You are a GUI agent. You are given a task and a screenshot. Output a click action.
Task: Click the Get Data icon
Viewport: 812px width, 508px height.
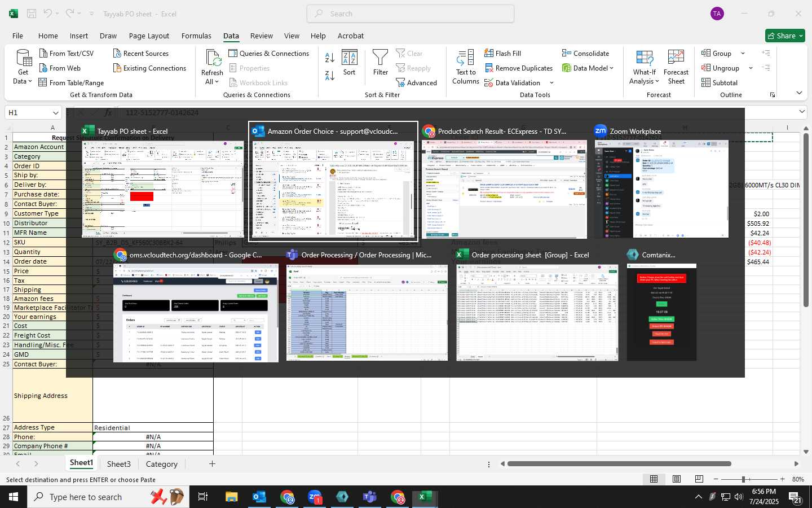coord(23,67)
